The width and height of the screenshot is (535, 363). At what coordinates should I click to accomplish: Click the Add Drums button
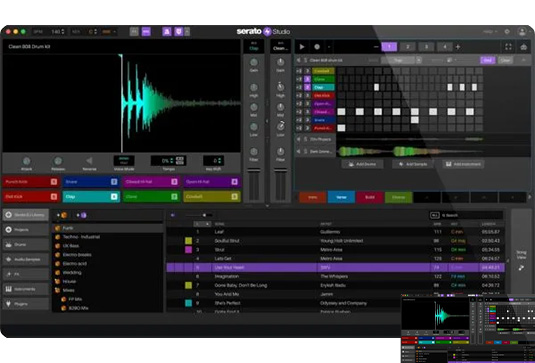pos(362,164)
